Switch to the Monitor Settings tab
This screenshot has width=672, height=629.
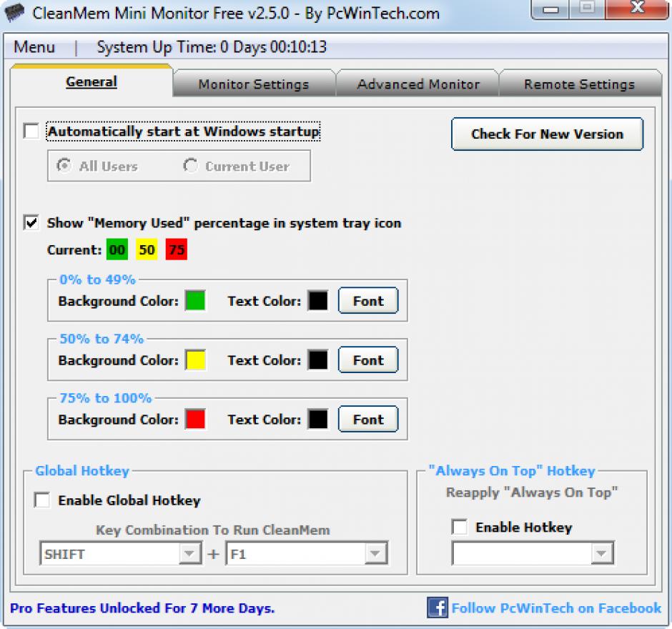pyautogui.click(x=254, y=84)
